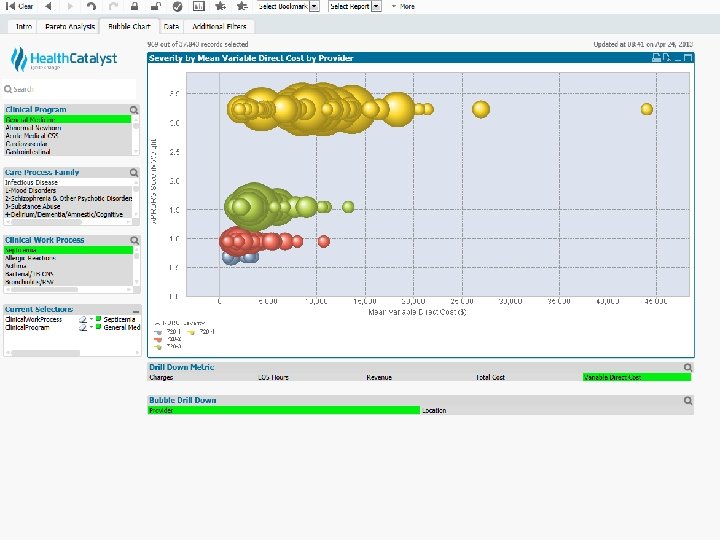Open the Select Bookmark dropdown

[x=288, y=6]
